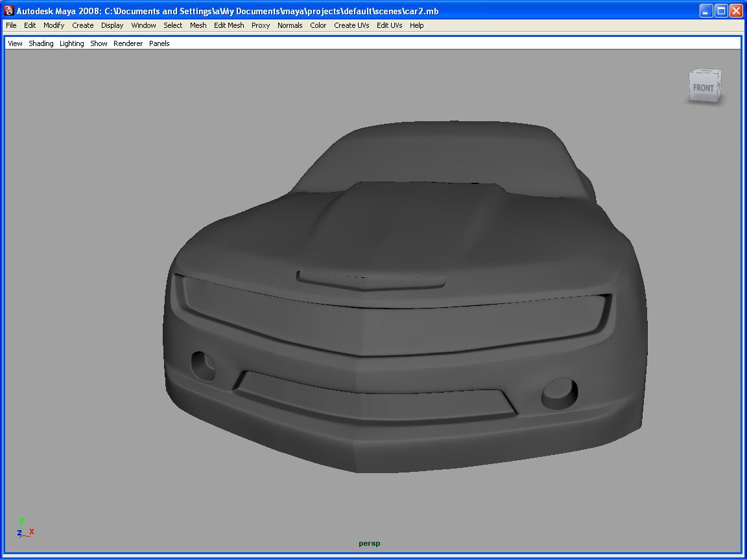
Task: Open the viewport Panels menu
Action: 159,43
